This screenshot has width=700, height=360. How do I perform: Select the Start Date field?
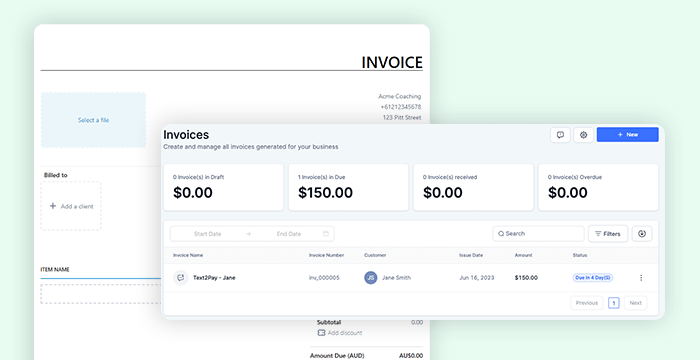pyautogui.click(x=208, y=234)
